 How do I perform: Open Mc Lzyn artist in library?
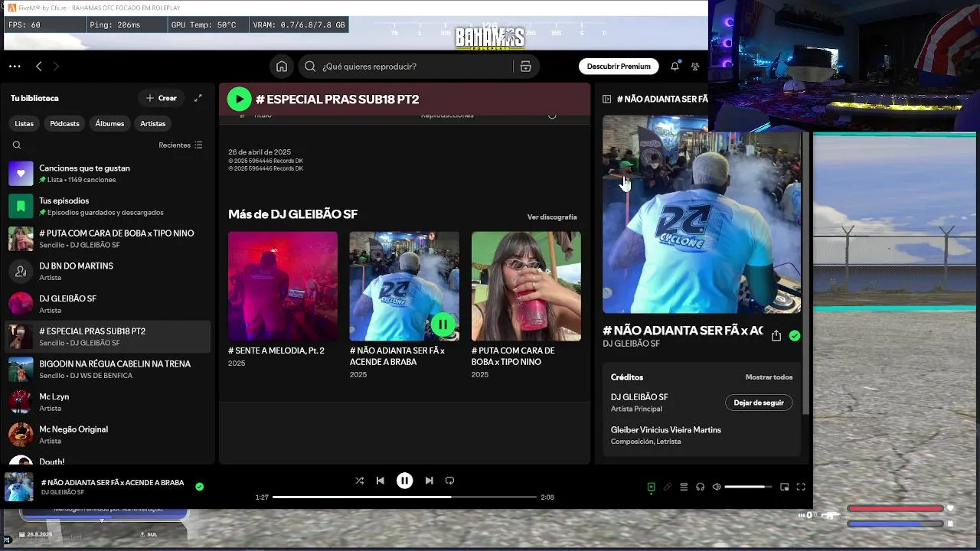click(x=108, y=403)
